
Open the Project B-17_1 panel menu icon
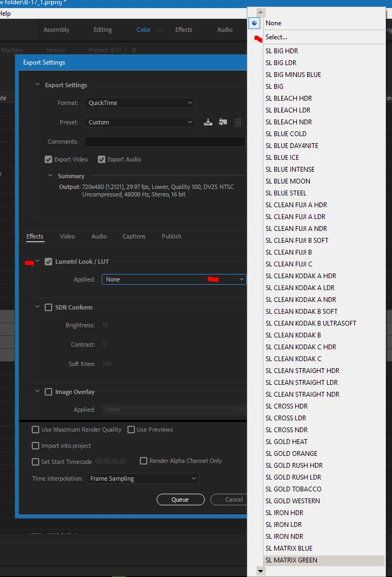134,50
